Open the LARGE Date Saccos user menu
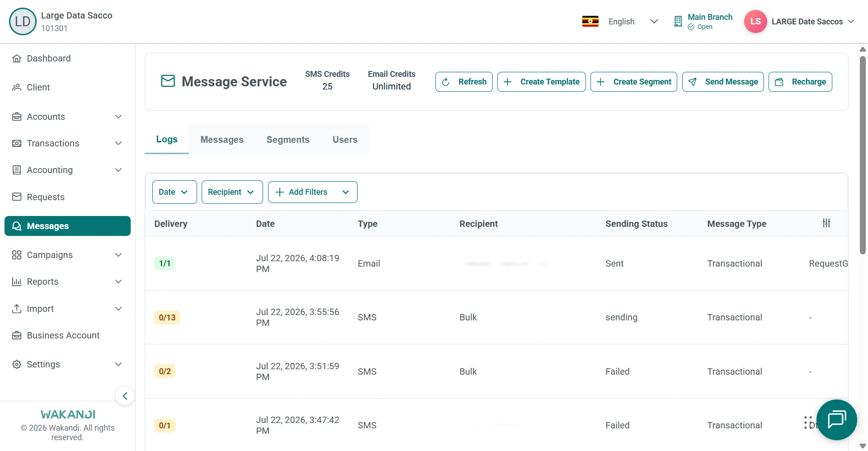868x451 pixels. pos(812,21)
